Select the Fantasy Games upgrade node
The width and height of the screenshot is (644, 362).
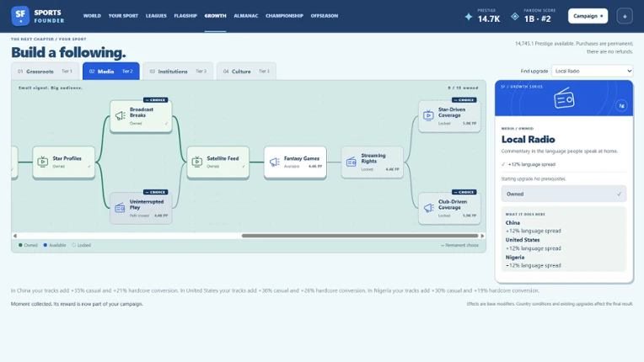(295, 162)
